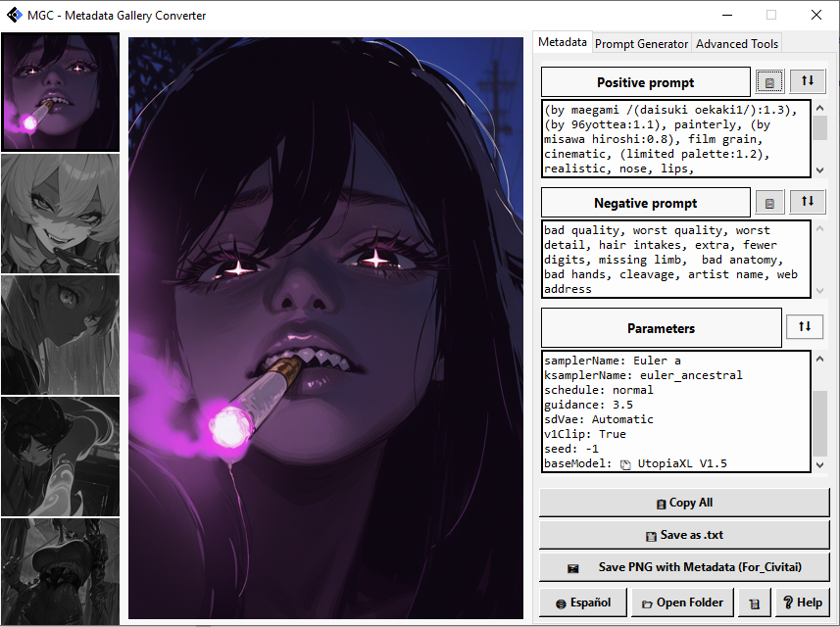Select the purple cigarette girl thumbnail
This screenshot has height=627, width=840.
tap(60, 91)
